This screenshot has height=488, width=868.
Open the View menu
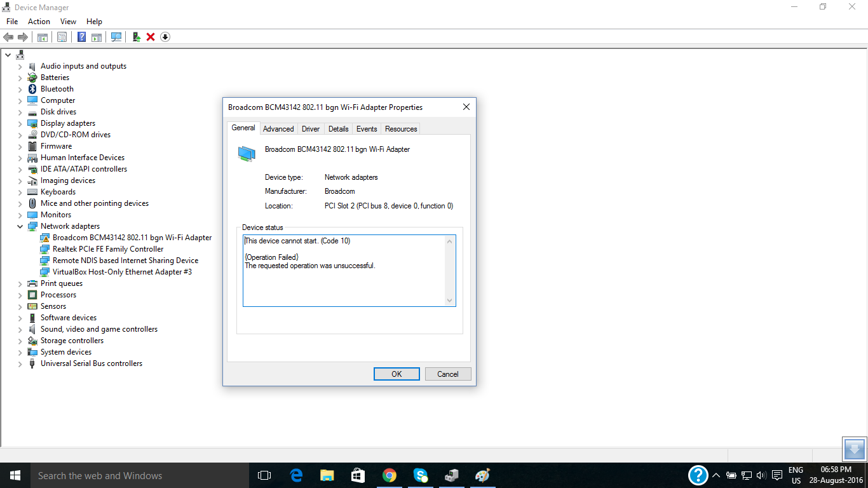tap(68, 22)
